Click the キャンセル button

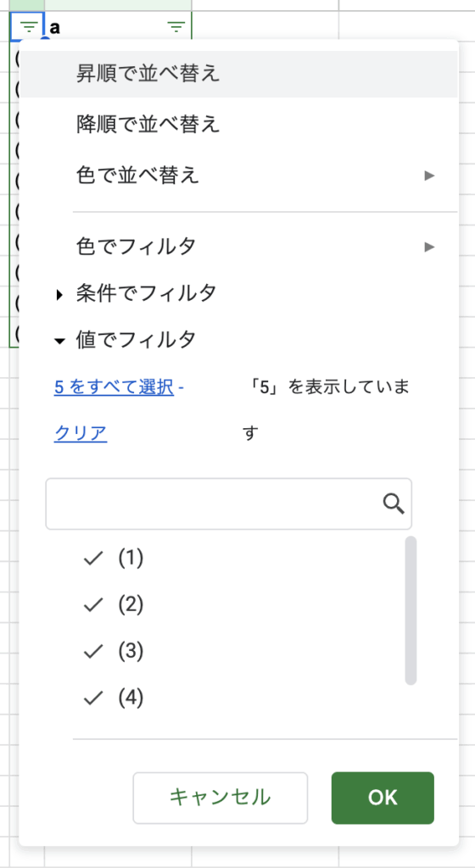point(221,798)
